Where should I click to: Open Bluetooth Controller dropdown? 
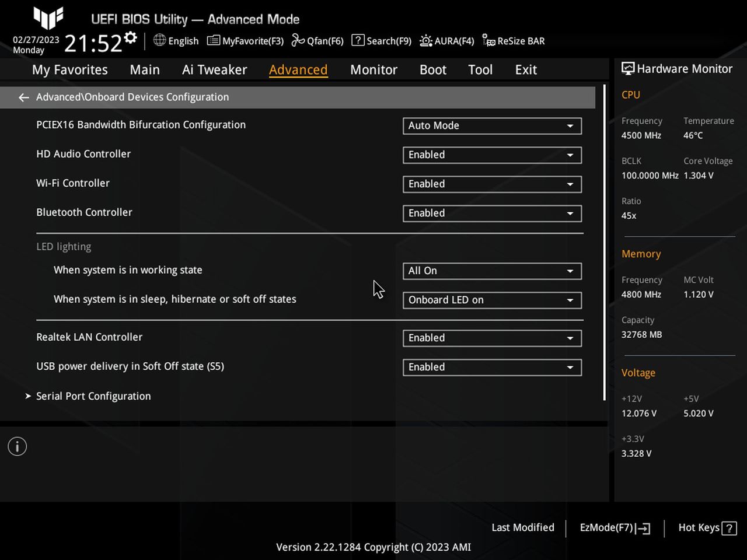coord(492,213)
